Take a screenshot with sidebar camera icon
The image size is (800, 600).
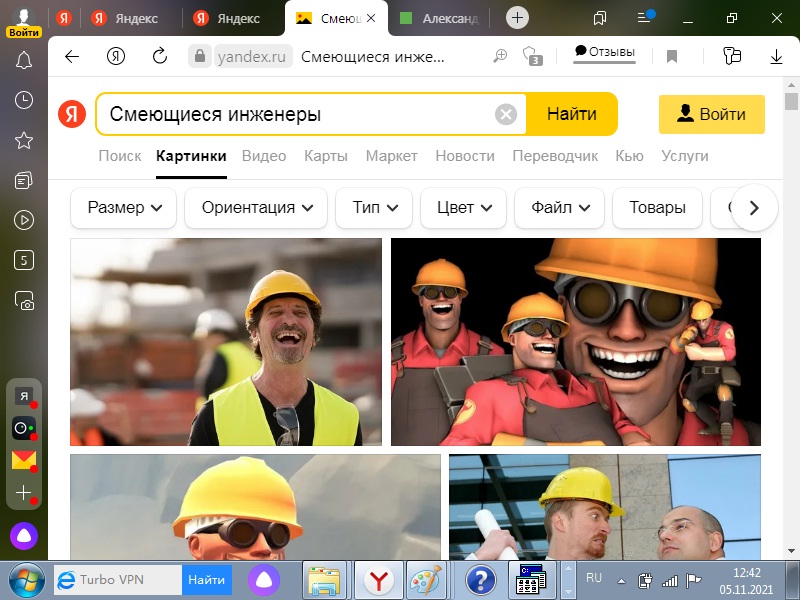pyautogui.click(x=23, y=301)
